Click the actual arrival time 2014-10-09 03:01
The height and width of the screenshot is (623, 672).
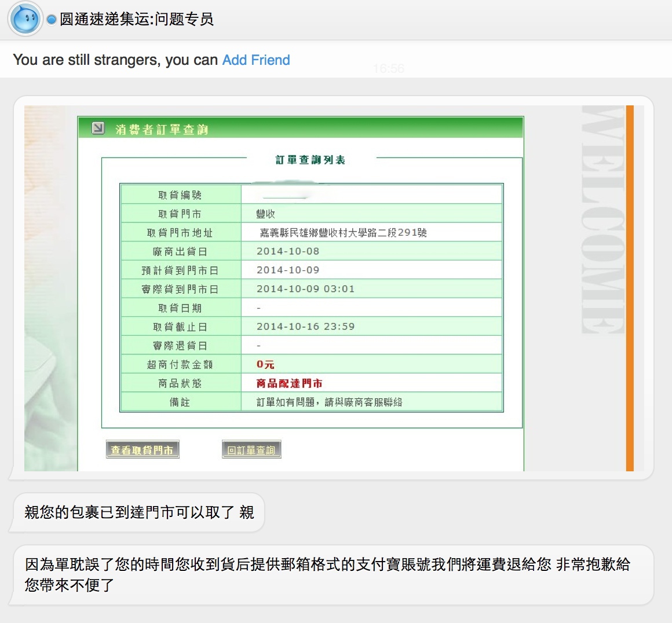click(x=305, y=289)
